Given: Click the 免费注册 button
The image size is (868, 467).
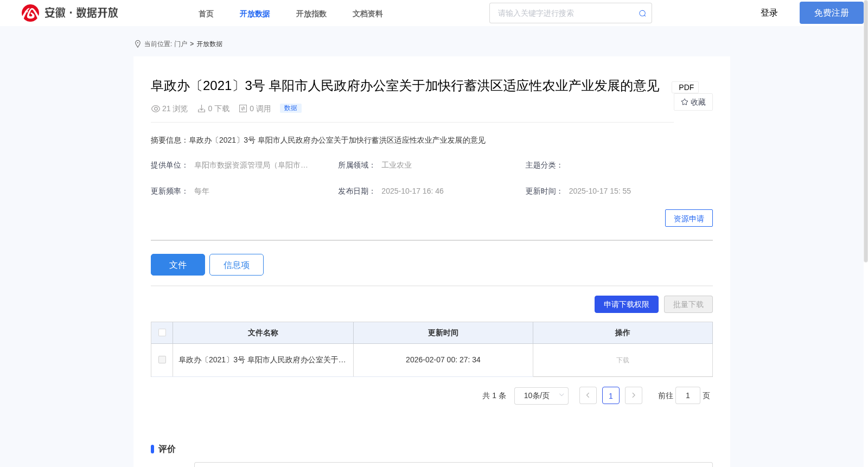Looking at the screenshot, I should 832,13.
